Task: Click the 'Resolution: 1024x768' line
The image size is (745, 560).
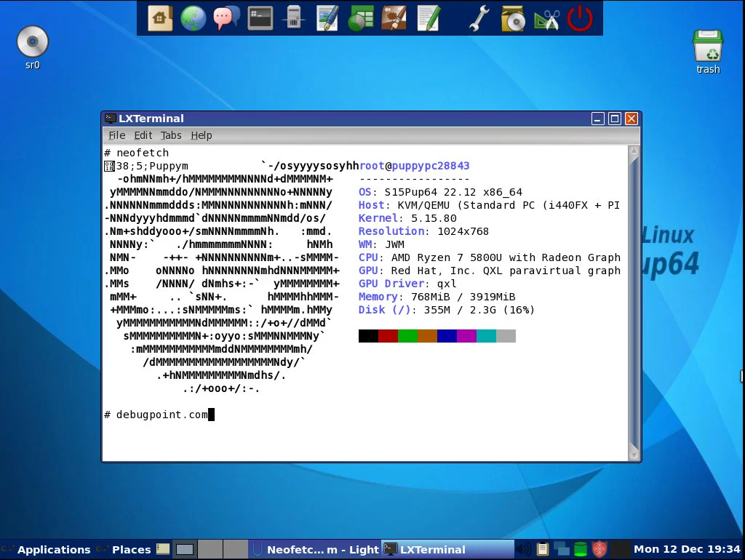Action: (424, 231)
